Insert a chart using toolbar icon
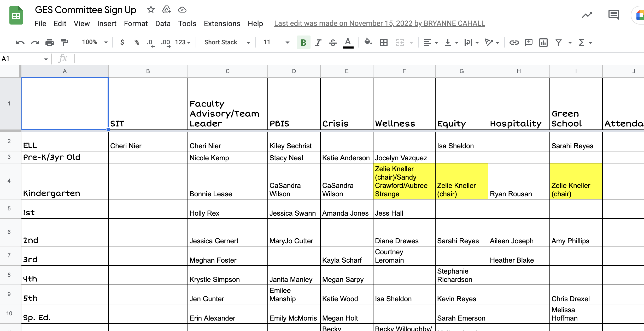Image resolution: width=644 pixels, height=331 pixels. pyautogui.click(x=543, y=42)
